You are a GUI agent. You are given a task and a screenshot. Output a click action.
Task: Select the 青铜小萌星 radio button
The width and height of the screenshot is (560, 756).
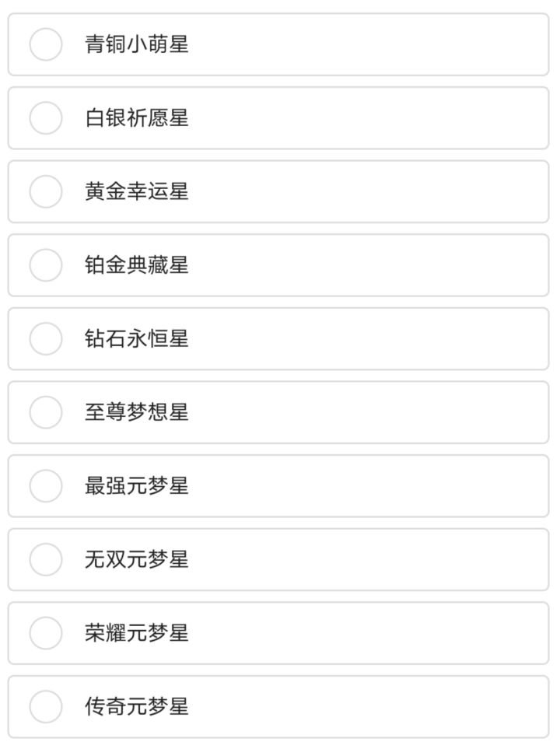46,44
